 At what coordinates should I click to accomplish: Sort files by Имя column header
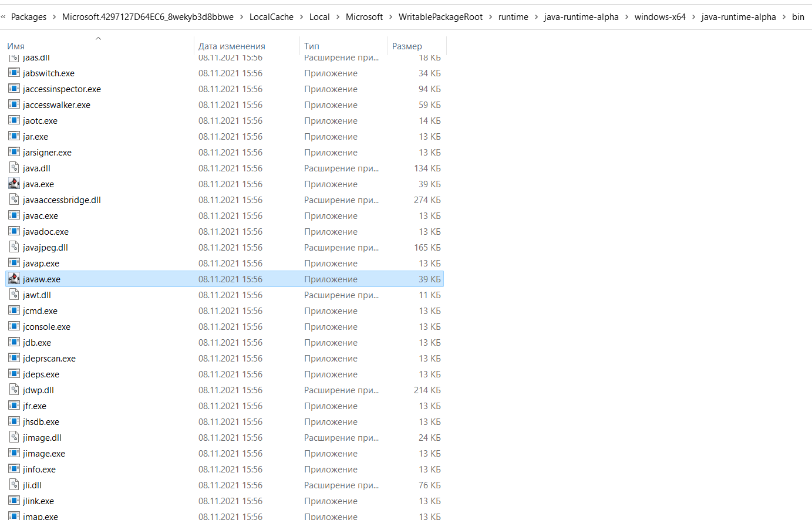tap(16, 46)
